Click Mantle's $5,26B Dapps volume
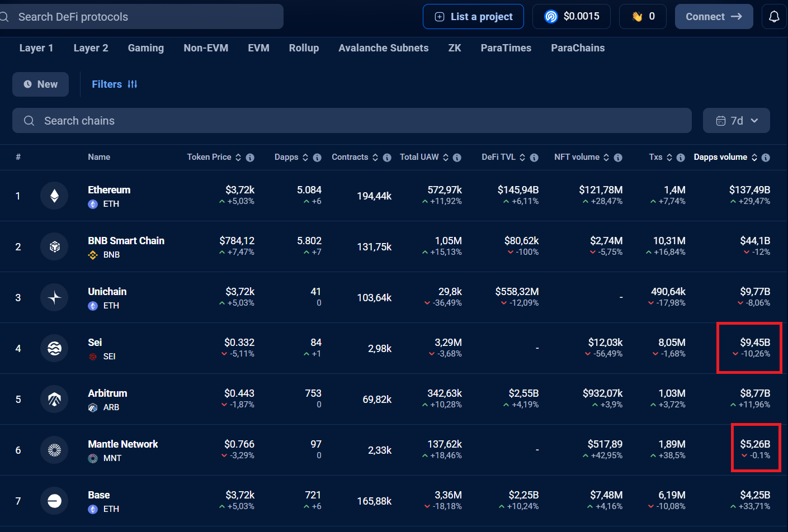The height and width of the screenshot is (532, 788). point(755,444)
